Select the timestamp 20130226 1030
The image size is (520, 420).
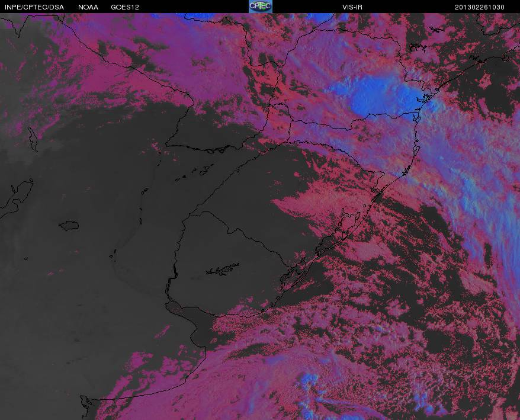(x=480, y=7)
